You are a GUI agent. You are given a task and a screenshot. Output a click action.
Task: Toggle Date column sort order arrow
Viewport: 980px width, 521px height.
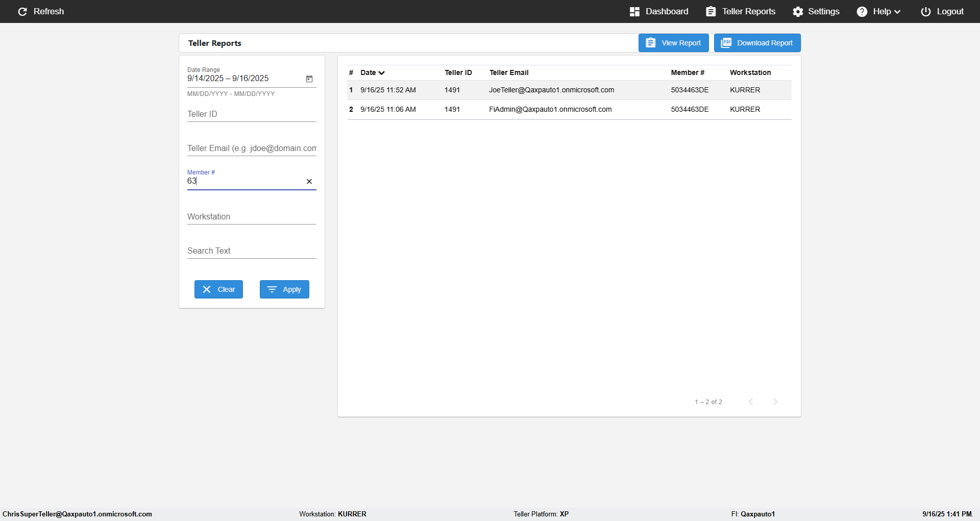[x=382, y=73]
